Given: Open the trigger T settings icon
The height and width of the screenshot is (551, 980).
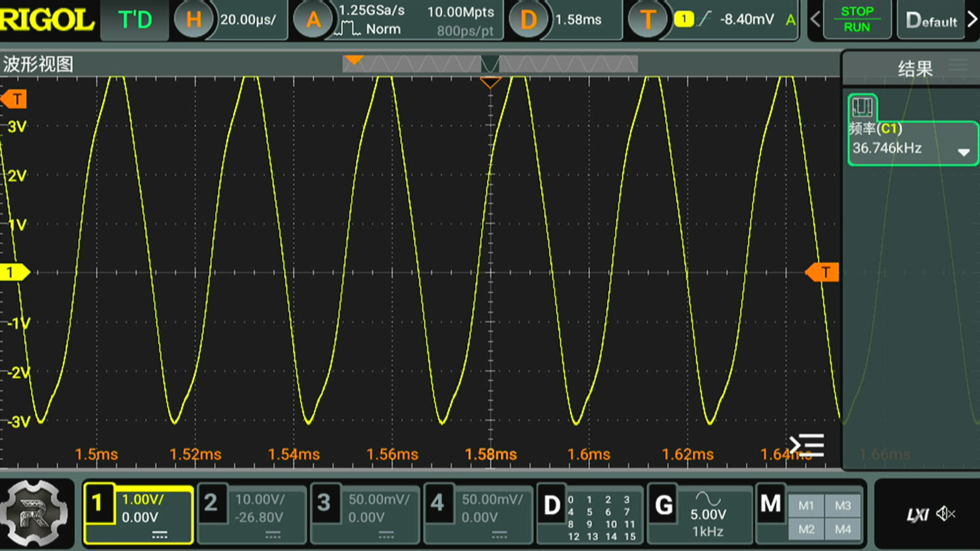Looking at the screenshot, I should tap(647, 20).
